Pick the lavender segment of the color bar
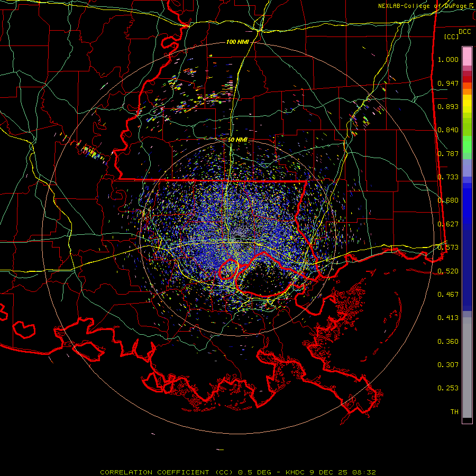This screenshot has height=476, width=476. (x=467, y=168)
